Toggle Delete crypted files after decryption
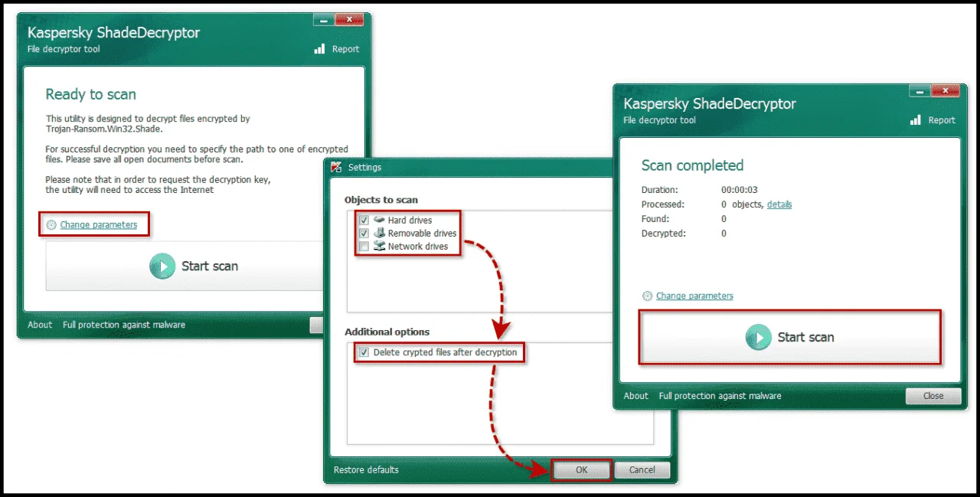The image size is (980, 497). 364,353
